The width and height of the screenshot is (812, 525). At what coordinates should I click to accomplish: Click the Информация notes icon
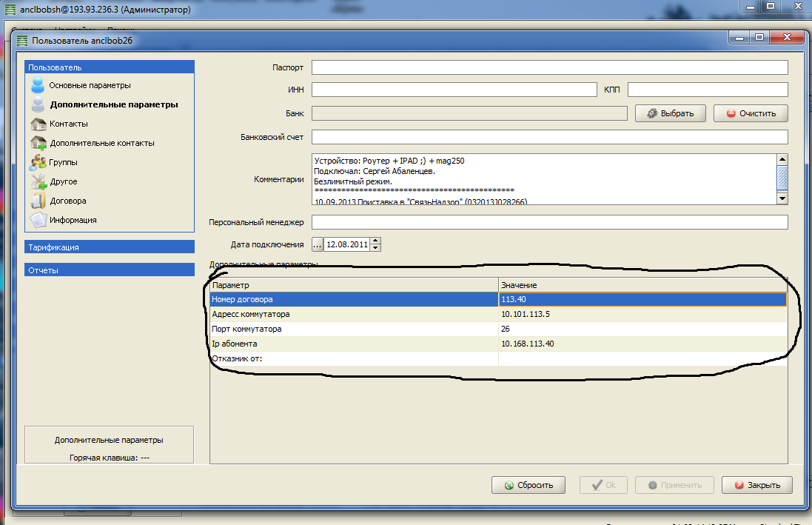pos(38,220)
